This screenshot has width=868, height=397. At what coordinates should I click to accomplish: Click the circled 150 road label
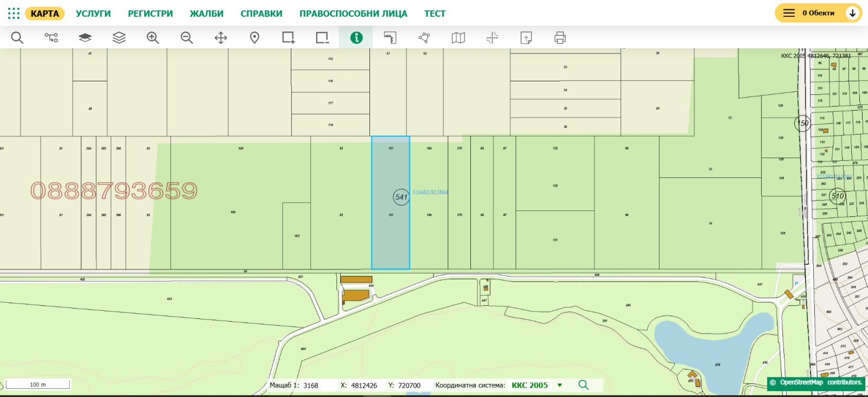pyautogui.click(x=802, y=123)
